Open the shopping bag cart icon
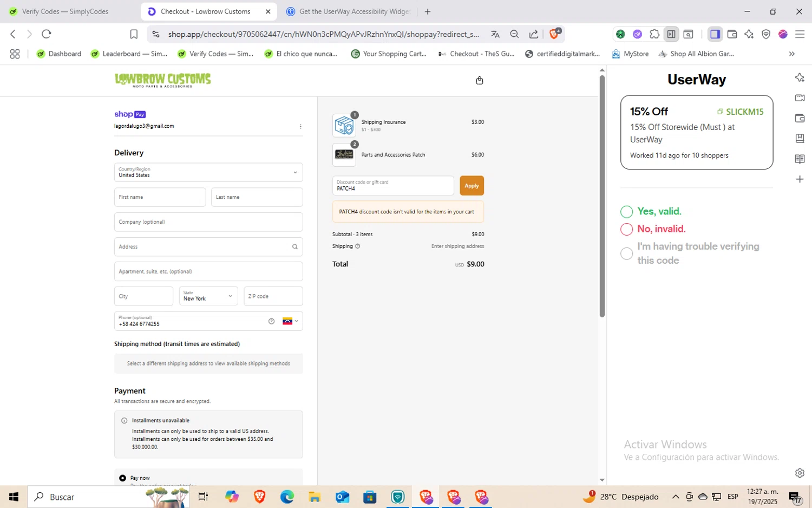Image resolution: width=812 pixels, height=508 pixels. coord(479,81)
